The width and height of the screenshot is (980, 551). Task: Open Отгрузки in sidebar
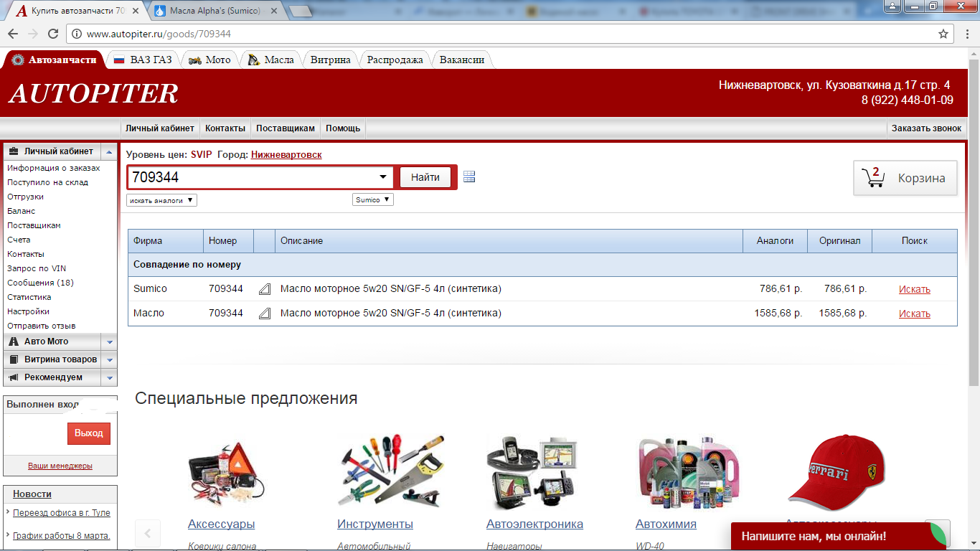click(26, 197)
